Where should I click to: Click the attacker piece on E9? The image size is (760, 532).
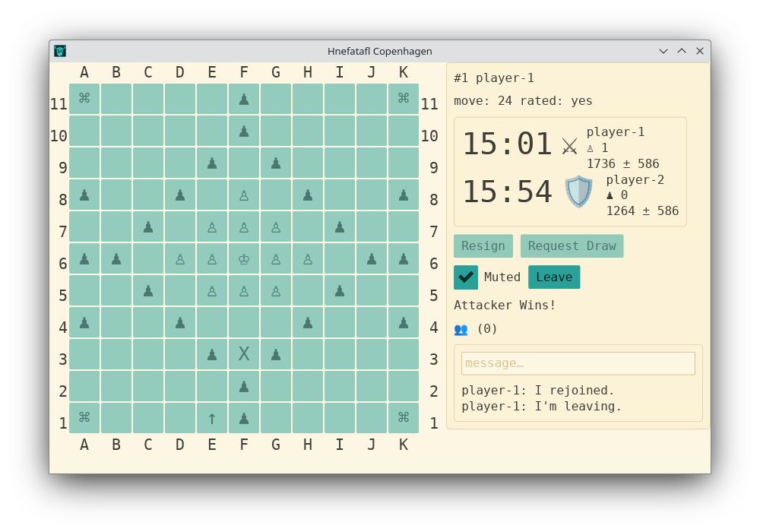click(212, 163)
